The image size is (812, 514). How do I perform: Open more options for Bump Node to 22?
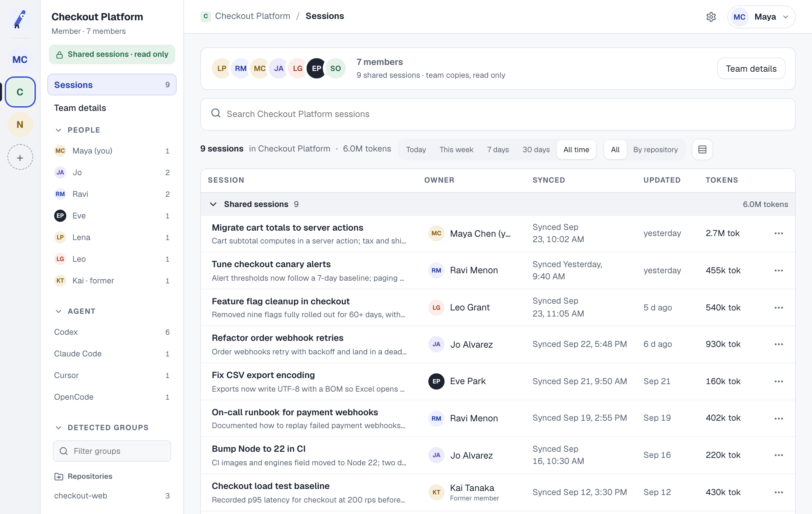779,455
